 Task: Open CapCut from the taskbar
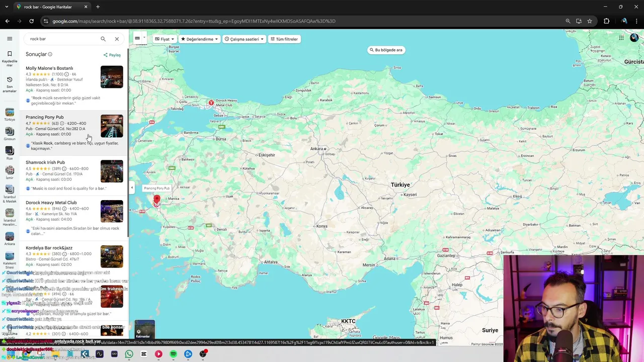(143, 354)
